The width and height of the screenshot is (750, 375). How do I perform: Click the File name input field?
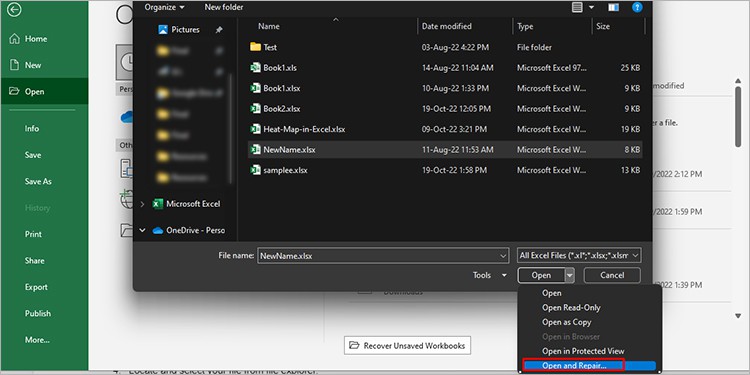377,256
